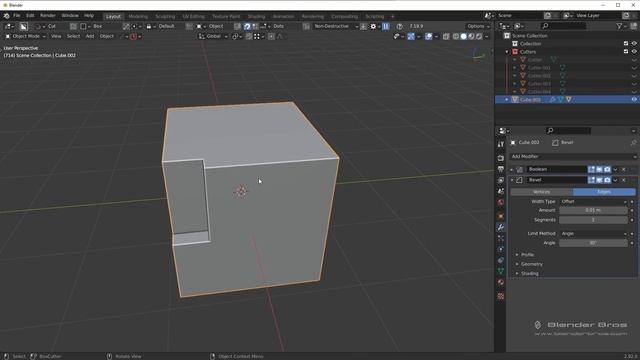
Task: Toggle Bevel modifier edit mode display
Action: 591,180
